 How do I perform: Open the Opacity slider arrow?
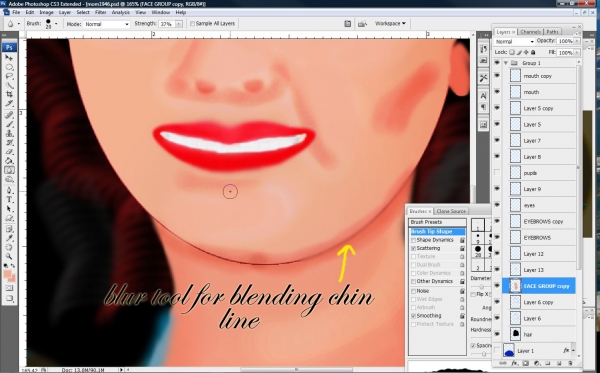[x=577, y=41]
